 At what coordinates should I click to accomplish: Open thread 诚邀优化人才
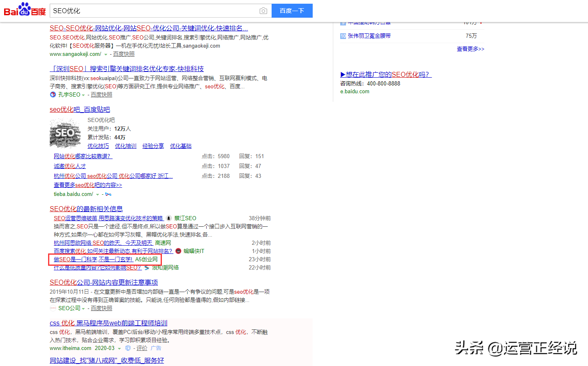70,166
